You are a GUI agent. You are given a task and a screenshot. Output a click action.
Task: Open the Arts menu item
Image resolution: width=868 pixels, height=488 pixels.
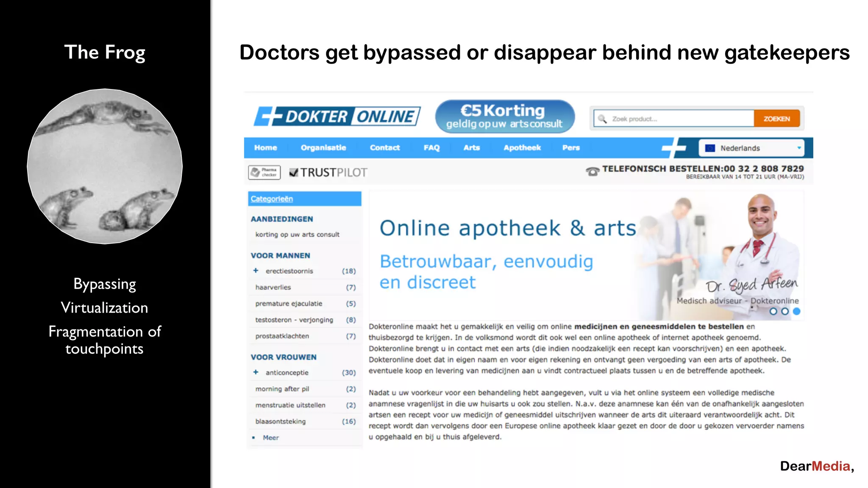pos(472,148)
